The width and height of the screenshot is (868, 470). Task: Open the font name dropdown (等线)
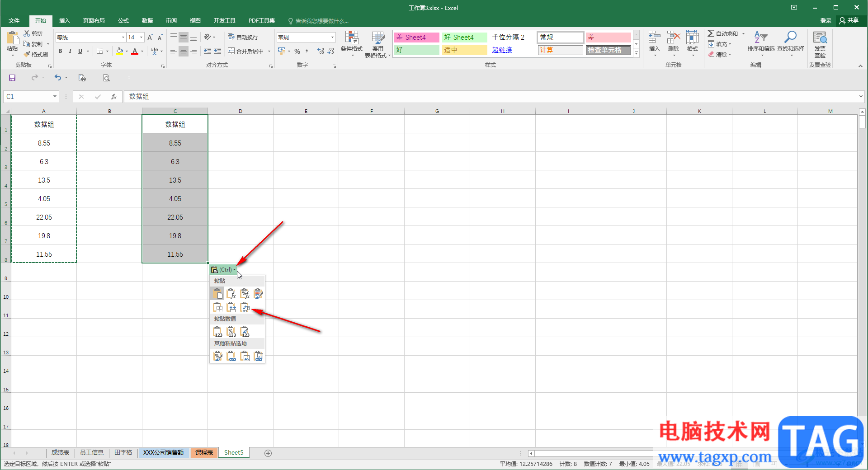pos(123,38)
